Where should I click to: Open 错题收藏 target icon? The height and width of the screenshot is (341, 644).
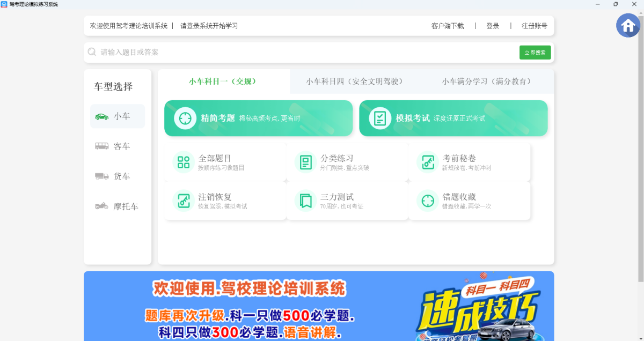[x=428, y=201]
